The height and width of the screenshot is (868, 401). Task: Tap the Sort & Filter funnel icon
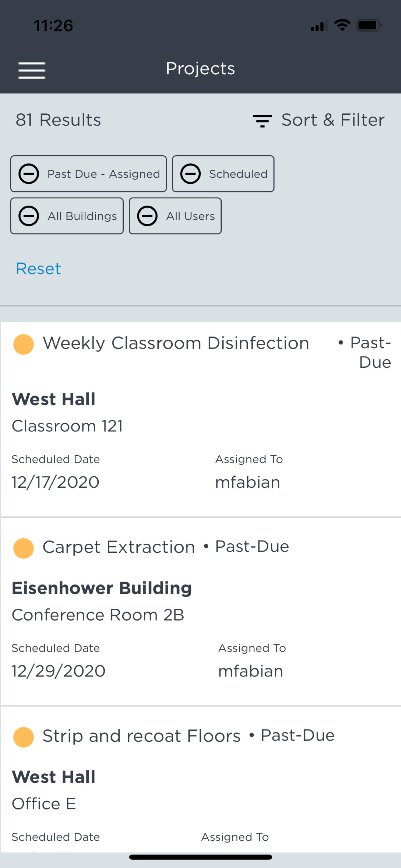point(262,121)
